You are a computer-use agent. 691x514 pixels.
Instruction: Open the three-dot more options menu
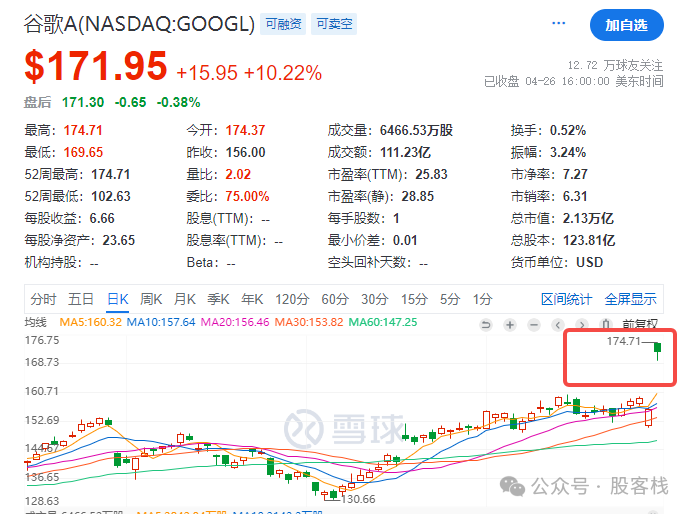point(558,23)
